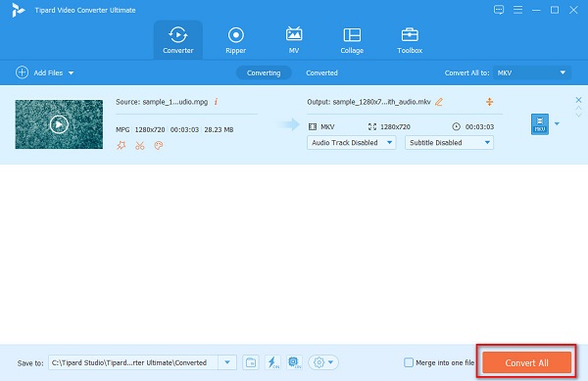The image size is (588, 381).
Task: Open the Collage tool
Action: click(352, 40)
